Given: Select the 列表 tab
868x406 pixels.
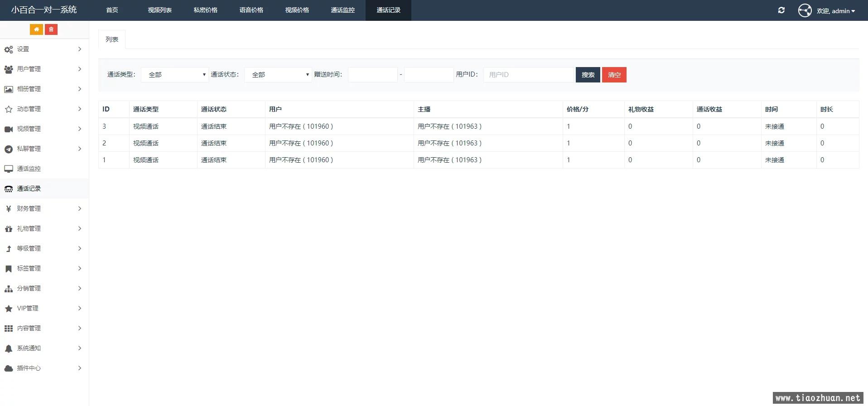Looking at the screenshot, I should pos(112,39).
